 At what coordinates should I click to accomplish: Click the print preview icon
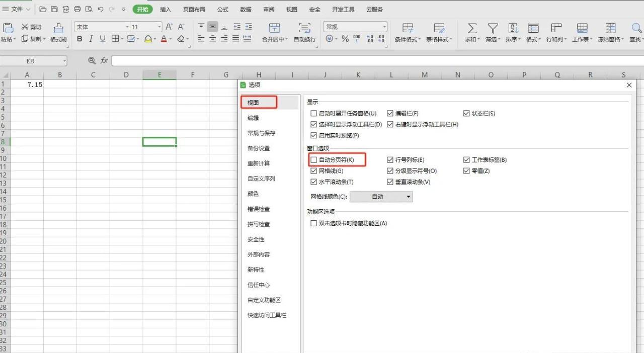(x=89, y=9)
